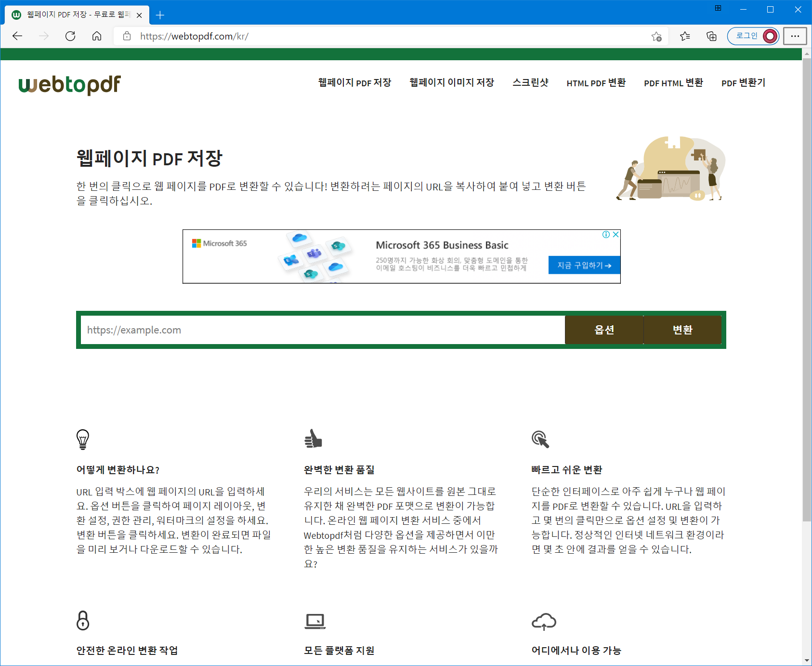Click the 옵션 button

pos(604,330)
